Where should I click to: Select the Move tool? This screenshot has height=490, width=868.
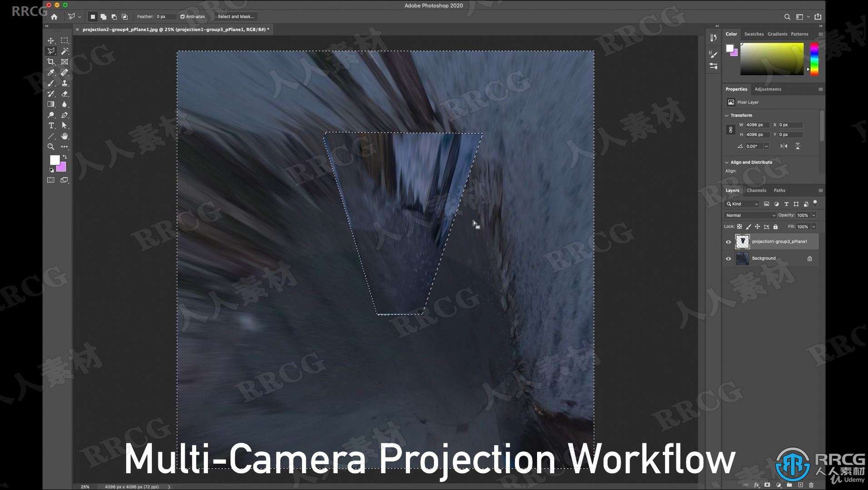tap(51, 40)
